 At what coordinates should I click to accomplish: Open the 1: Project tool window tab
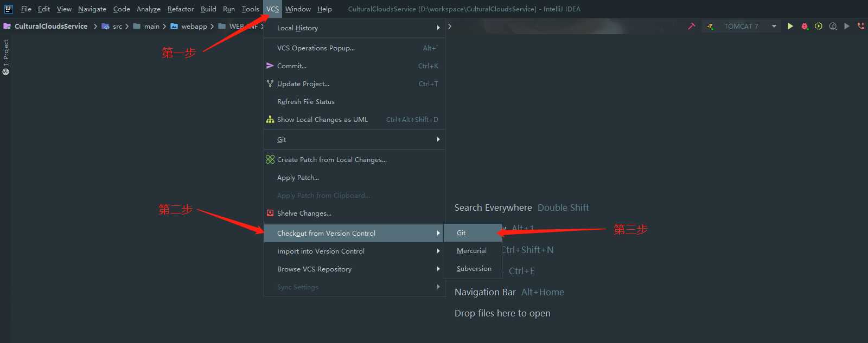click(6, 53)
